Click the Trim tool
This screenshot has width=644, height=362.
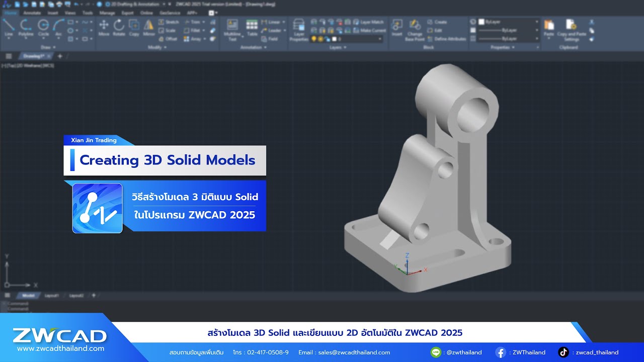click(x=192, y=22)
